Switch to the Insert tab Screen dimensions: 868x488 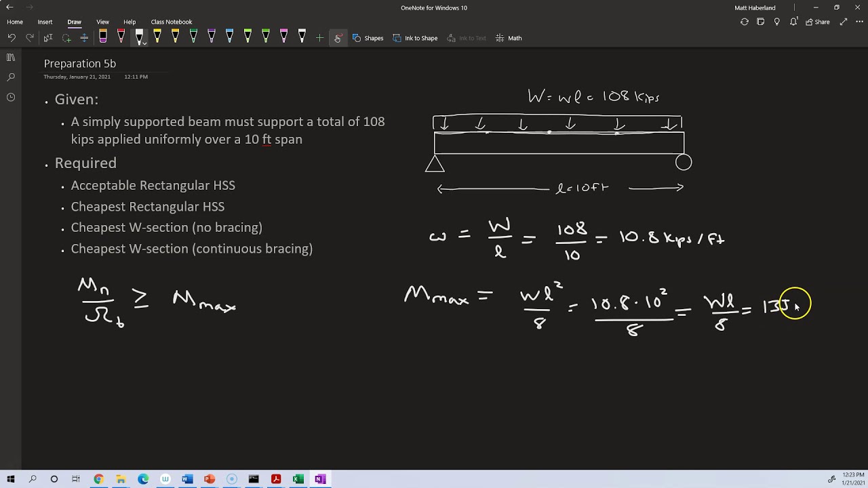point(45,22)
